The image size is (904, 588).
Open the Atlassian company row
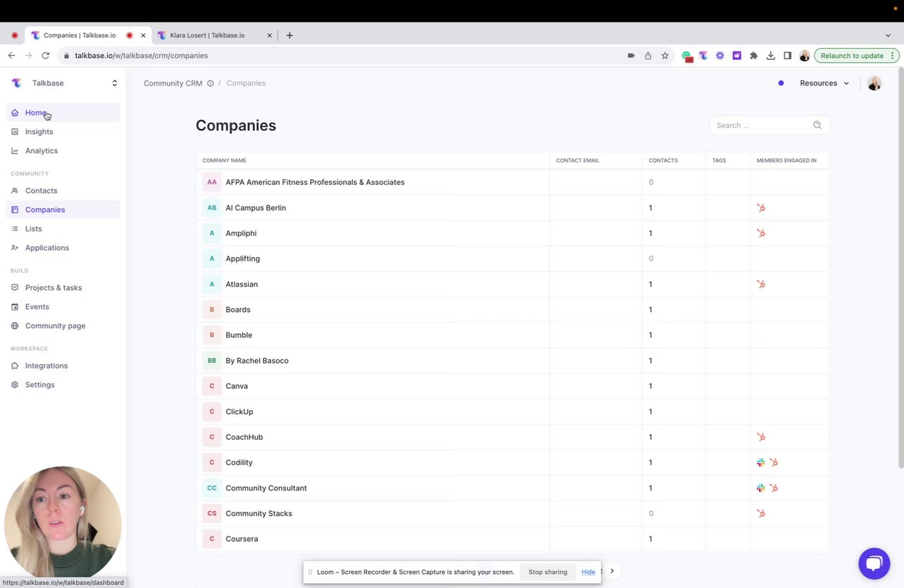[x=512, y=284]
